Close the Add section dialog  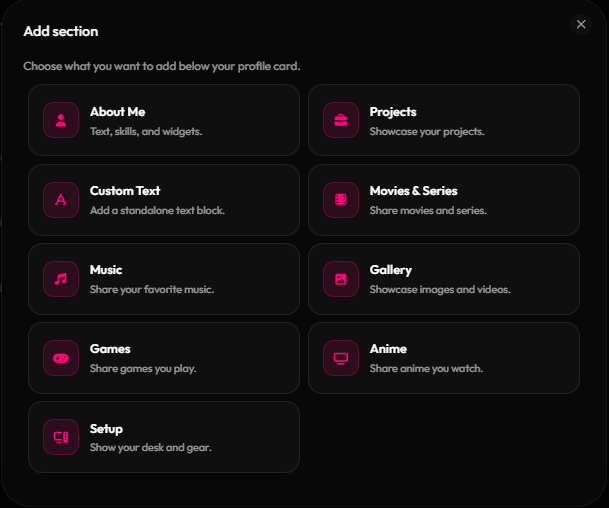click(581, 24)
